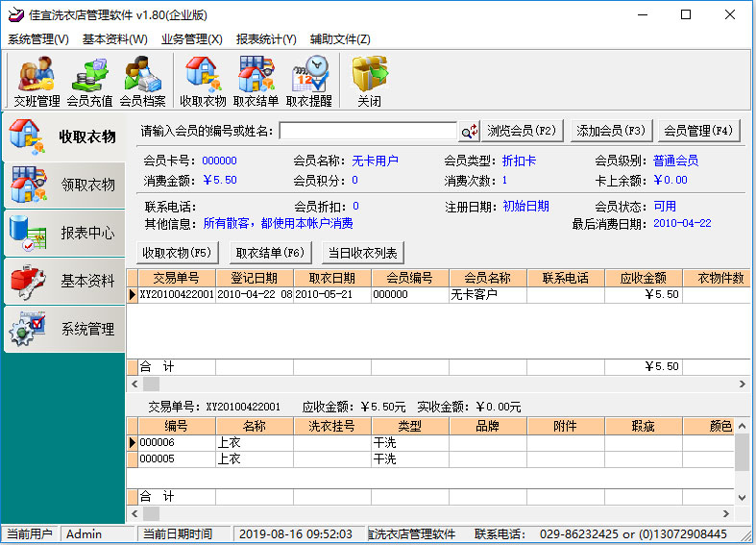The width and height of the screenshot is (756, 545).
Task: Click items table vertical scrollbar down arrow
Action: pyautogui.click(x=742, y=497)
